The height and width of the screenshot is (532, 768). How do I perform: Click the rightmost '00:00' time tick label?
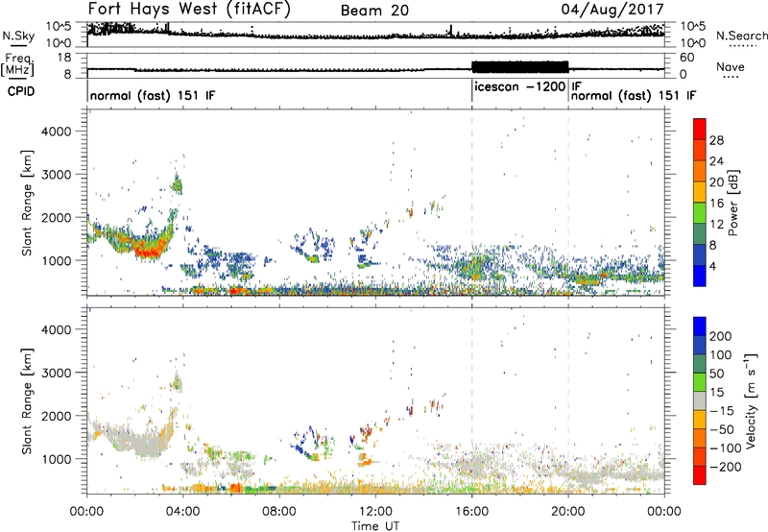pyautogui.click(x=664, y=512)
